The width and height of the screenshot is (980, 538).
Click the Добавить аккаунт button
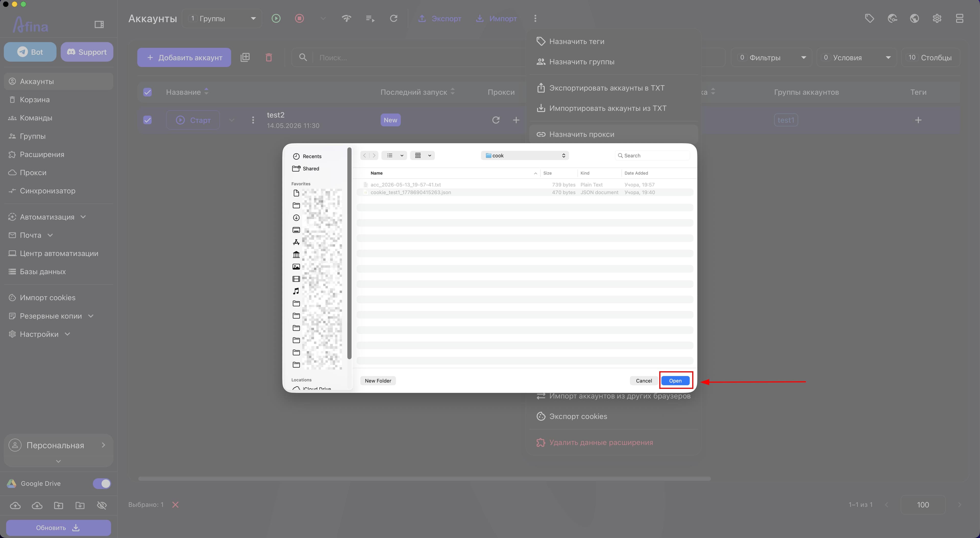pos(184,57)
